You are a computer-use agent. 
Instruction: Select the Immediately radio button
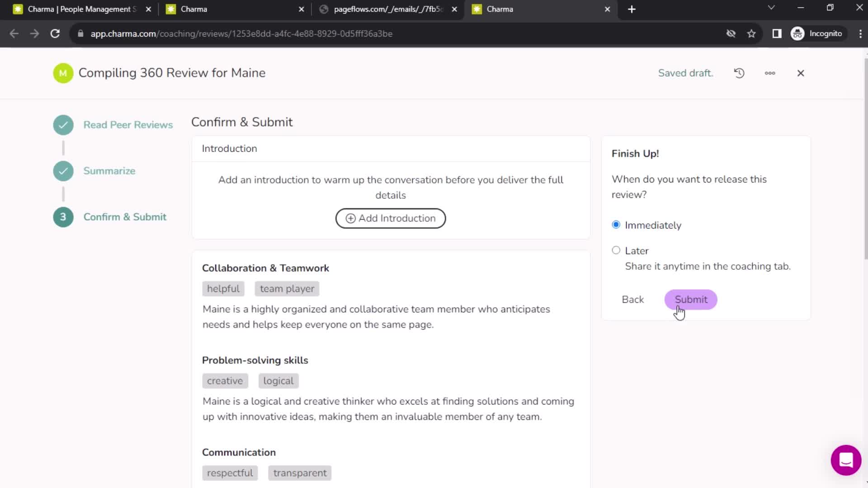point(616,225)
